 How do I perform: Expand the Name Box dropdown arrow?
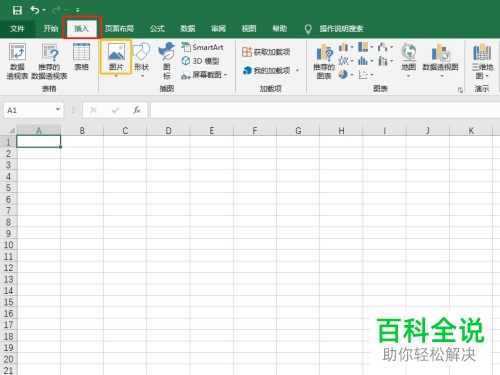(x=58, y=110)
